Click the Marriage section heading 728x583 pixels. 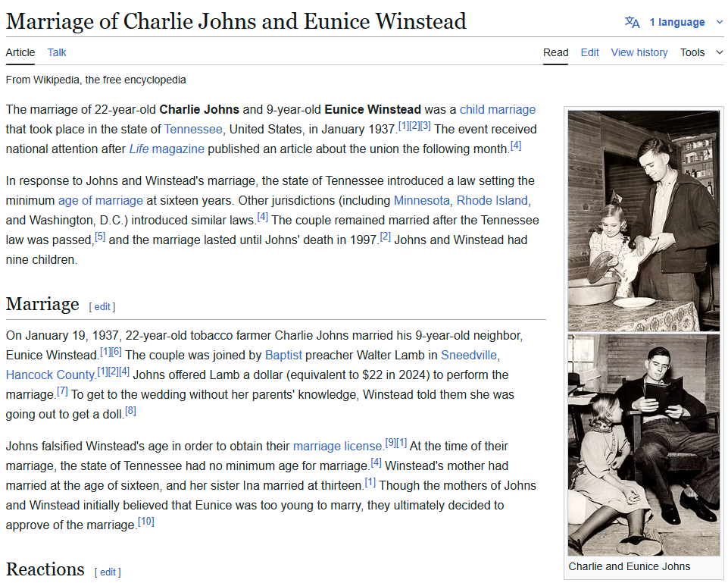click(42, 304)
